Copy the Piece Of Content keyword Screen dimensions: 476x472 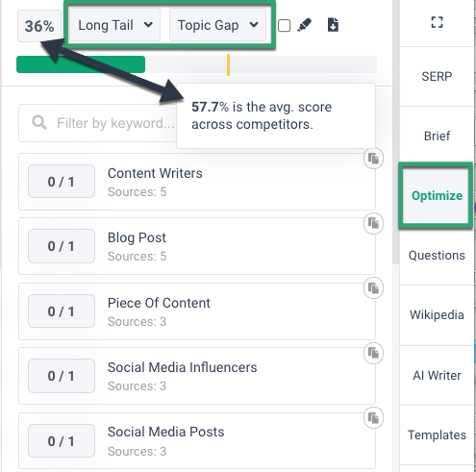point(373,288)
